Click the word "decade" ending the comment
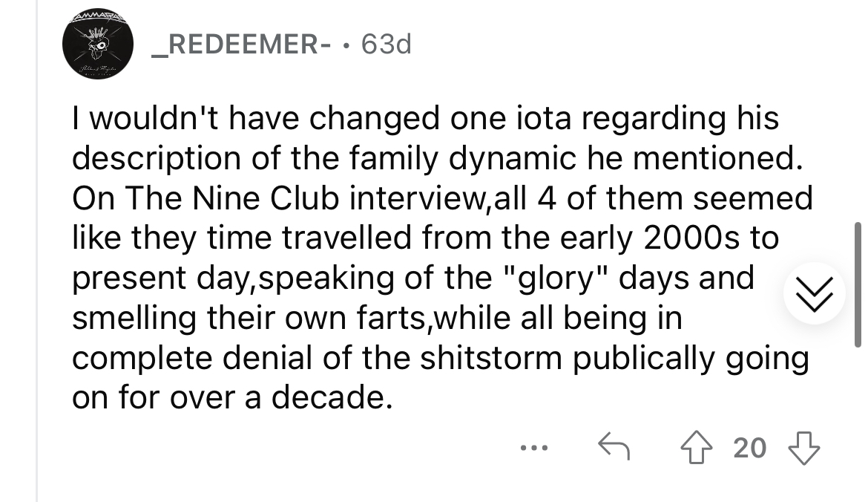This screenshot has width=868, height=502. (x=326, y=397)
